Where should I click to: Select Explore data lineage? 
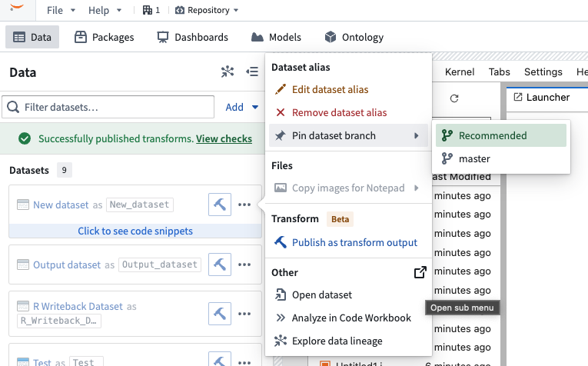[348, 341]
